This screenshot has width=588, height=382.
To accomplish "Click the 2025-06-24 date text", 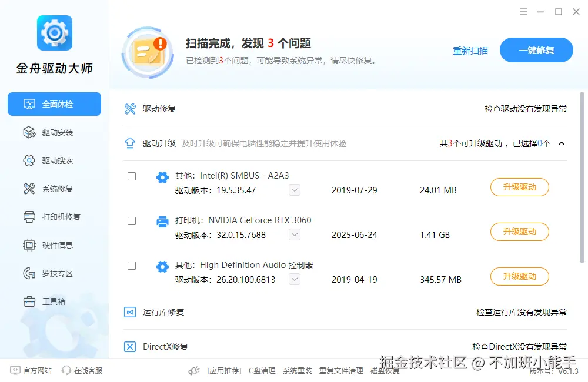I will (355, 235).
